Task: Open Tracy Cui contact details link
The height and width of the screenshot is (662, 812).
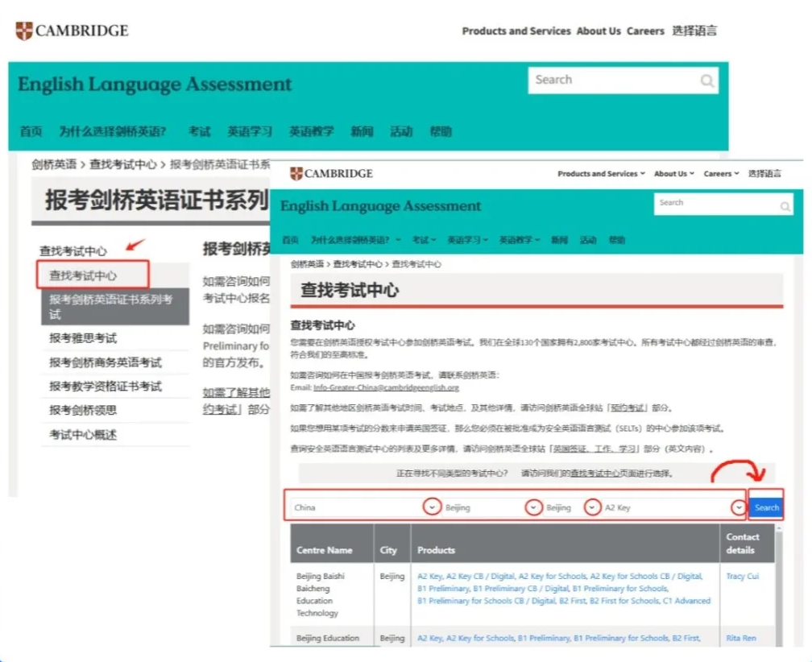Action: click(741, 577)
